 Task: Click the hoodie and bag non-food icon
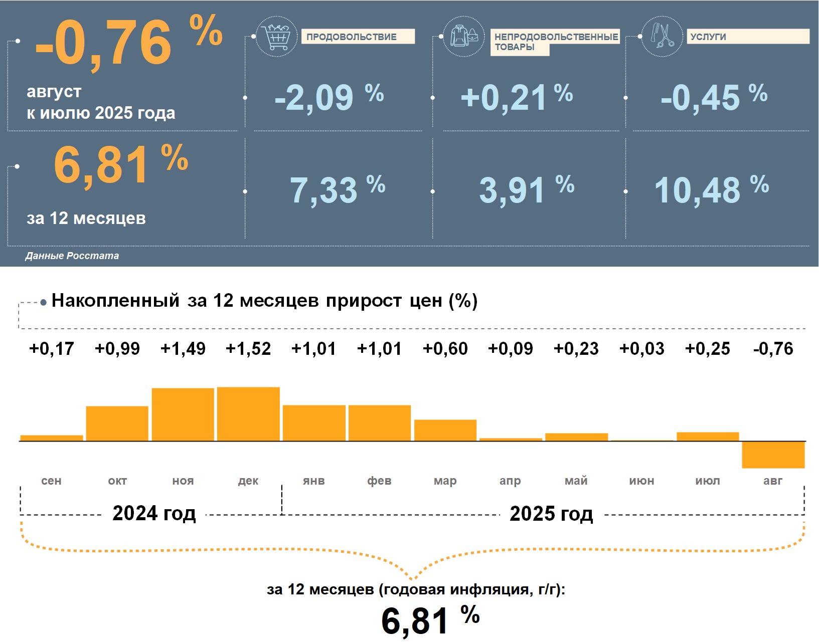tap(464, 36)
